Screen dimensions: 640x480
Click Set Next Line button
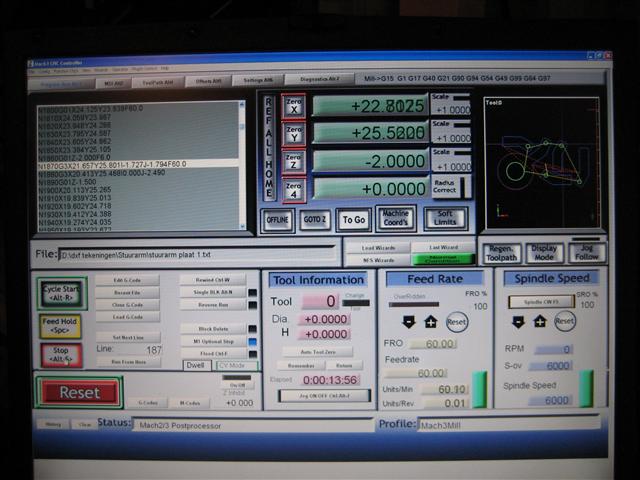pyautogui.click(x=128, y=338)
